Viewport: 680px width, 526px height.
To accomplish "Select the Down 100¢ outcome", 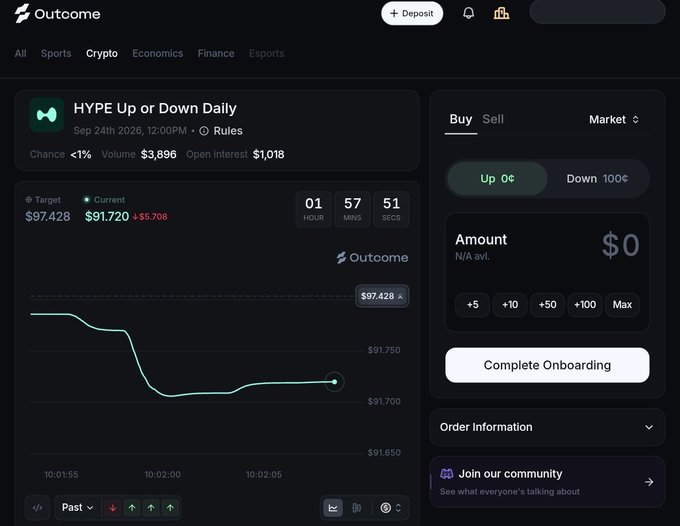I will (597, 179).
